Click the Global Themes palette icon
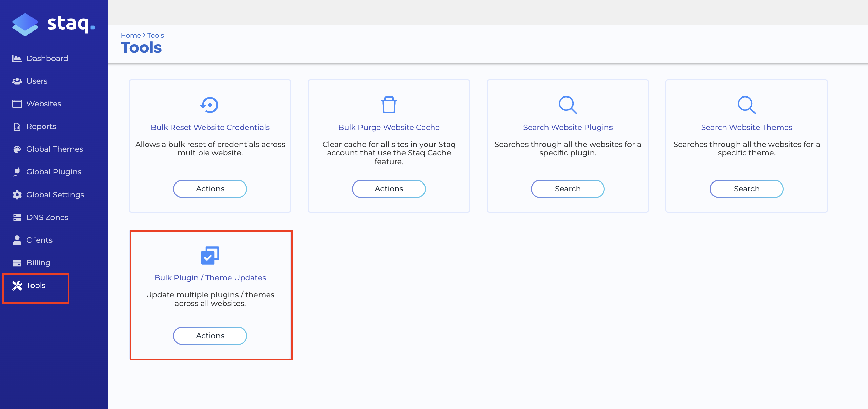 tap(17, 149)
